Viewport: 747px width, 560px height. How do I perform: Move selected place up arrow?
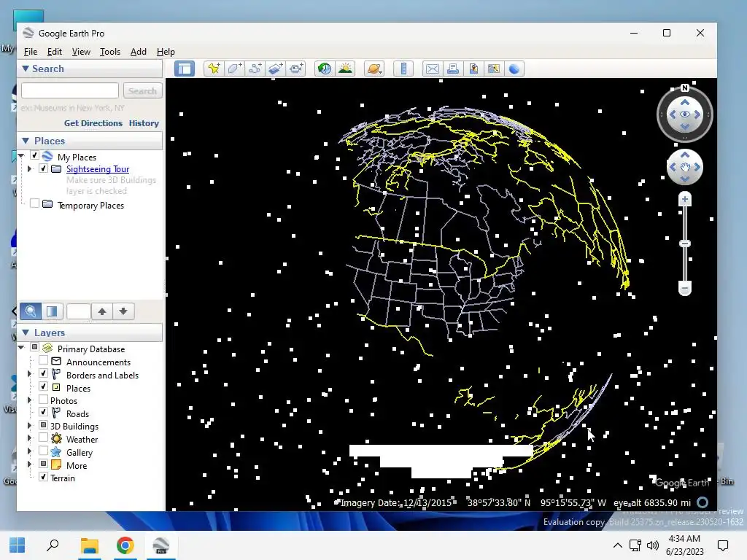click(102, 311)
